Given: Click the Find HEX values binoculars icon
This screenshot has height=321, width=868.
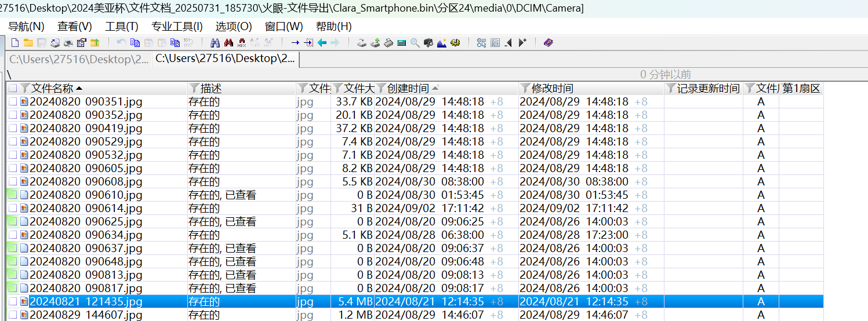Looking at the screenshot, I should pos(241,43).
